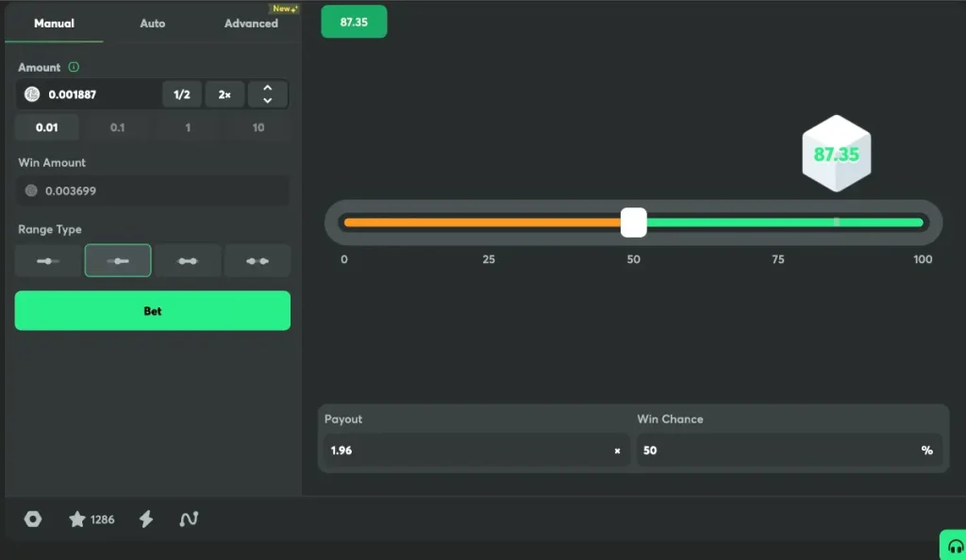Click the amount up/down stepper arrows
This screenshot has height=560, width=966.
(x=268, y=94)
